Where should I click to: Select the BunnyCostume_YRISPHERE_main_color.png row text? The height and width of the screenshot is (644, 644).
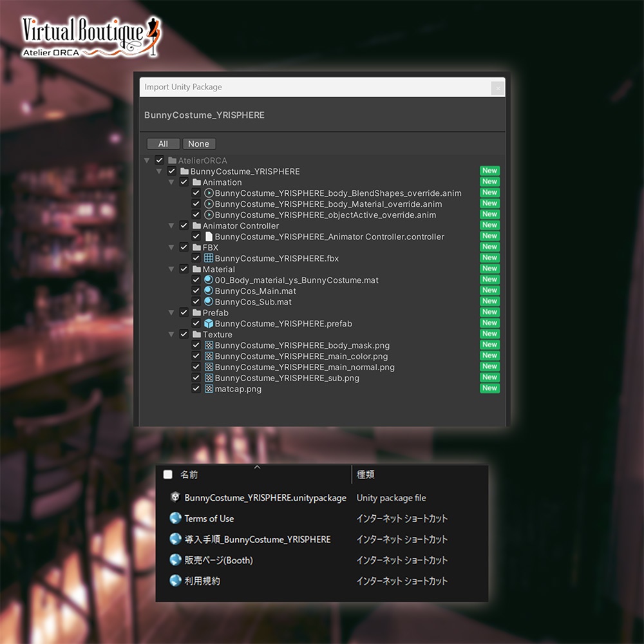coord(301,356)
